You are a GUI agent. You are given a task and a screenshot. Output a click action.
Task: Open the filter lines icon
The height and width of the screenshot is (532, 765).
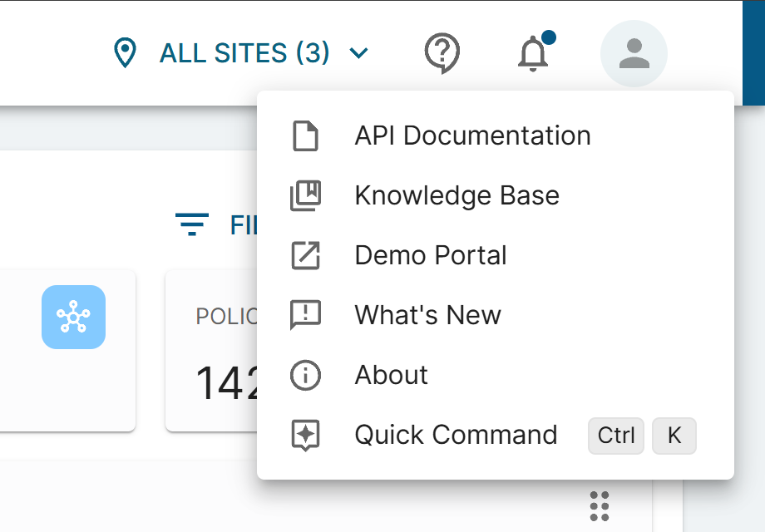point(192,224)
